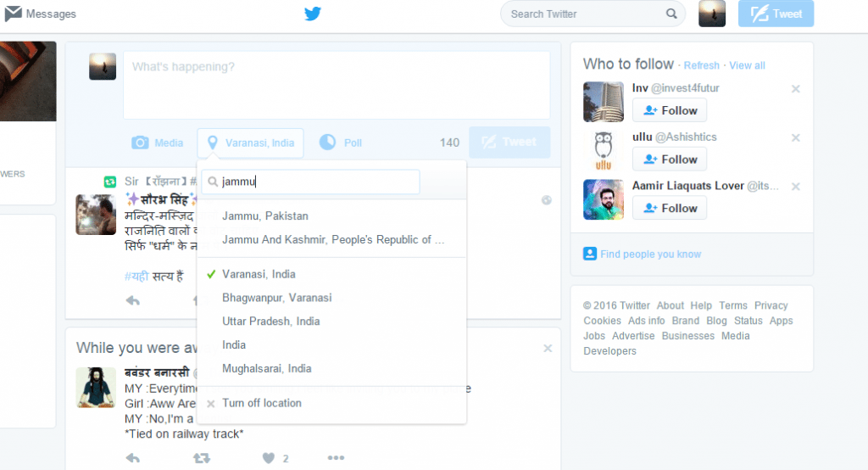Viewport: 868px width, 470px height.
Task: Dismiss the While you were away section
Action: 548,348
